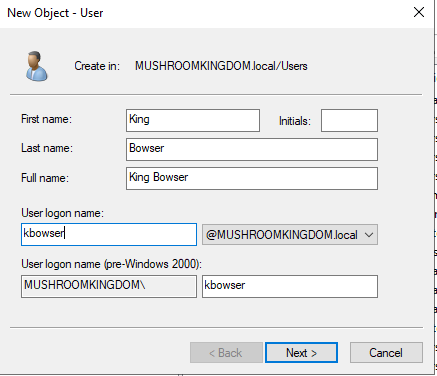The image size is (437, 376).
Task: Open the @MUSHROOMKINGDOM.local domain suffix dropdown
Action: [x=290, y=235]
